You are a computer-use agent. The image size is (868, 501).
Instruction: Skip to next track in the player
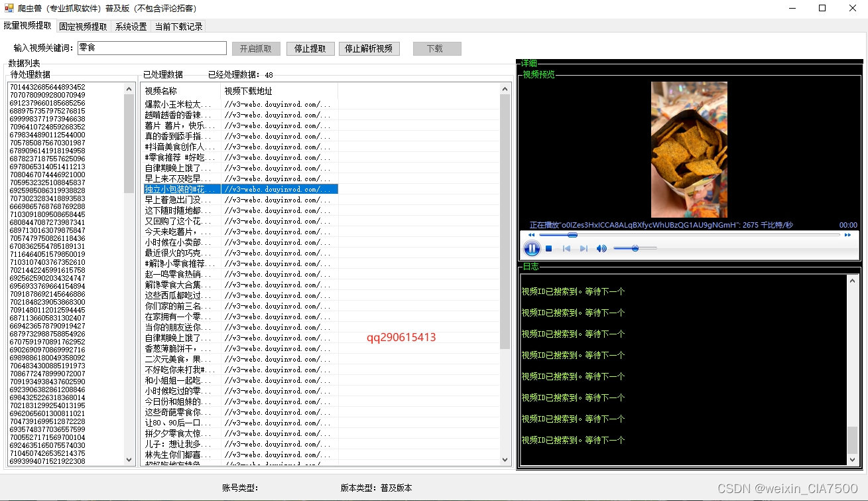pyautogui.click(x=584, y=248)
